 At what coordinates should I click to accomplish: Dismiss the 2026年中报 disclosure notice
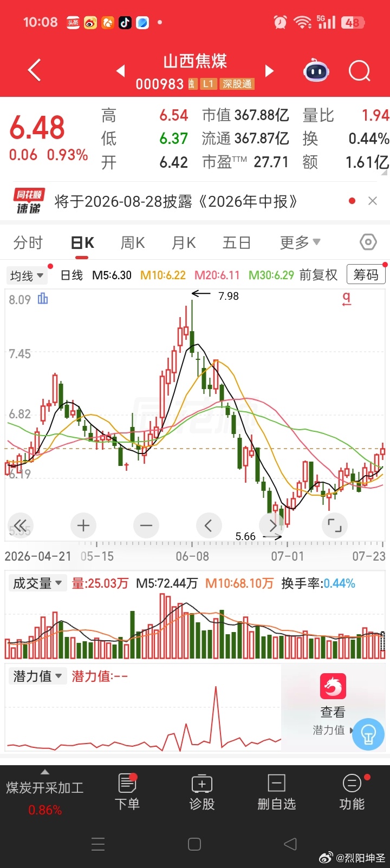(372, 201)
